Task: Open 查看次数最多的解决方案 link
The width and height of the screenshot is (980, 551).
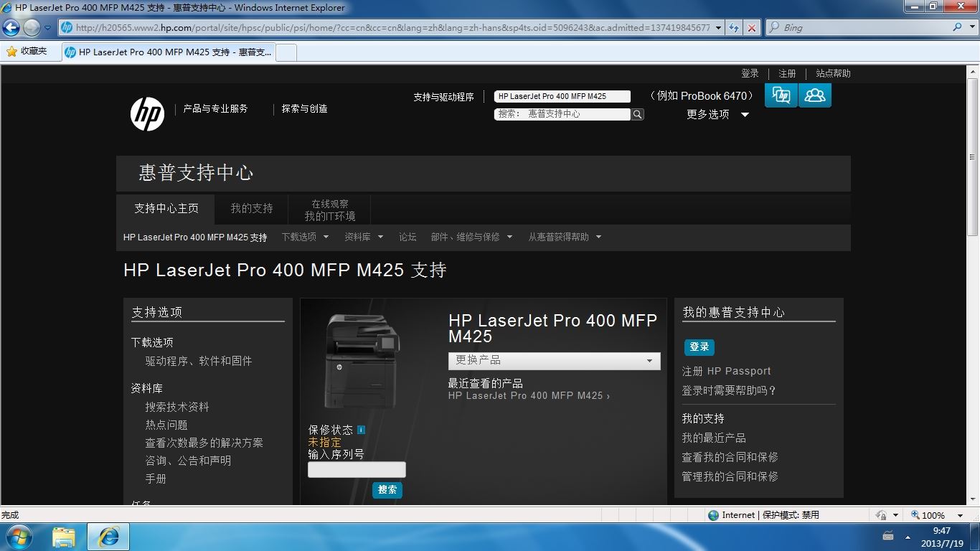Action: tap(204, 443)
